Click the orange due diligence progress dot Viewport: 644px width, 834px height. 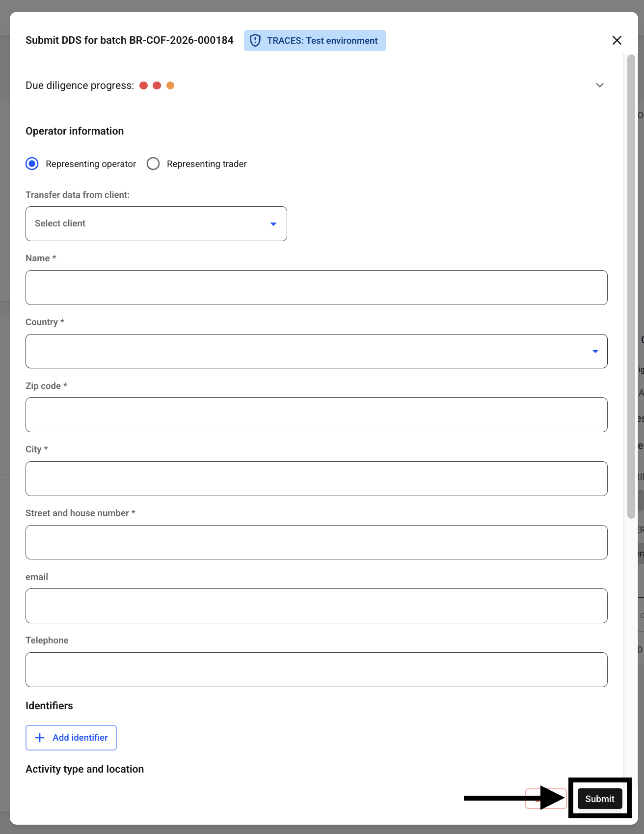point(170,85)
